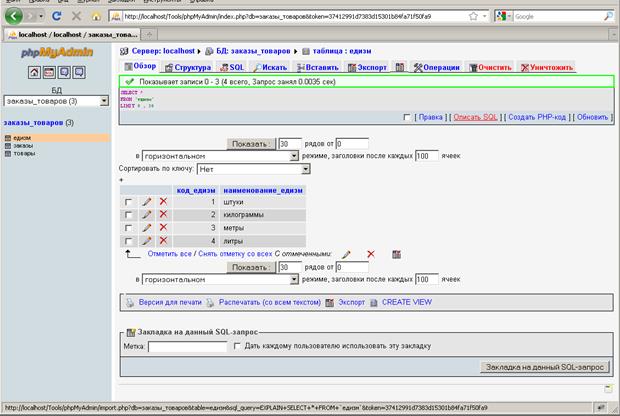
Task: Click pencil icon beside 'С отмеченными'
Action: (346, 254)
